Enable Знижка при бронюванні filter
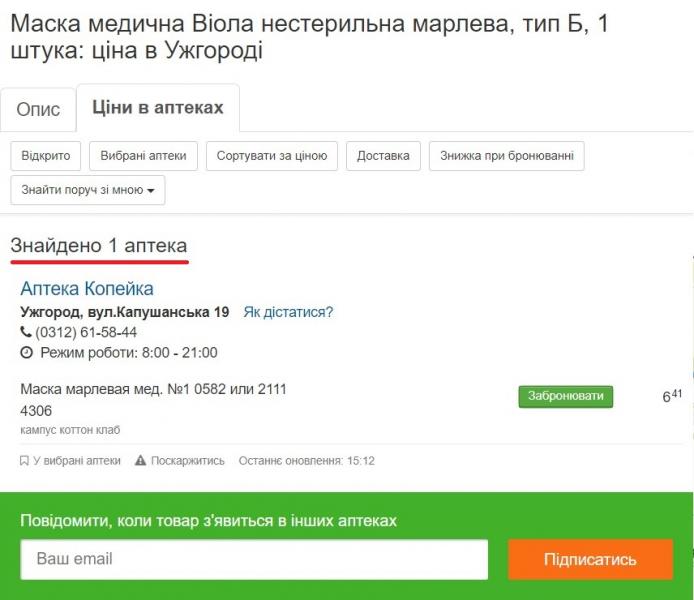Screen dimensions: 694x600 pos(506,156)
